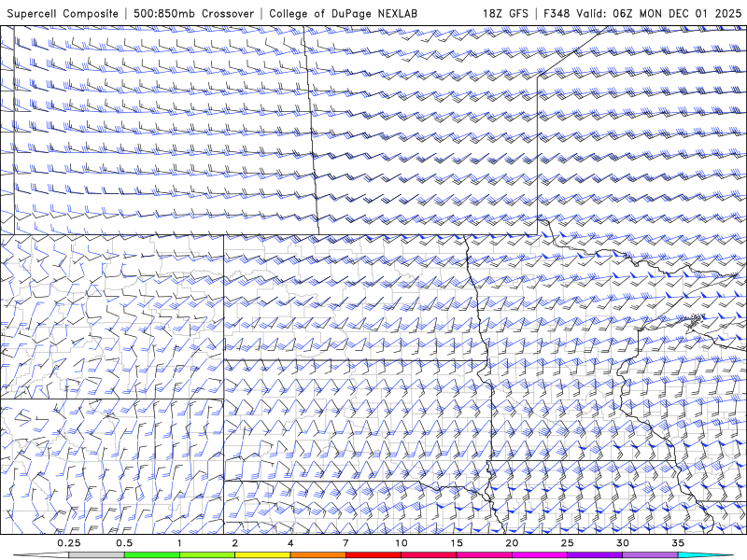Screen dimensions: 747x560
Task: Click the '500:850mb Crossover' header text
Action: (x=194, y=14)
